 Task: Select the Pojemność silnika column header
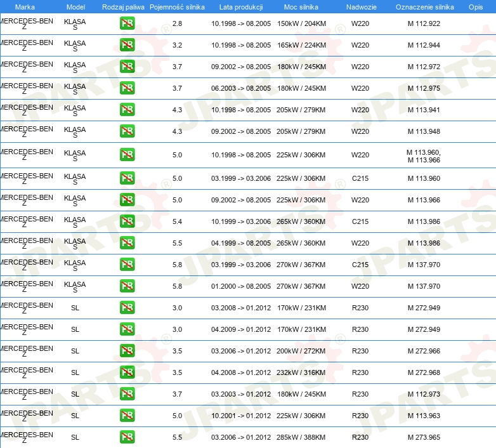(177, 7)
